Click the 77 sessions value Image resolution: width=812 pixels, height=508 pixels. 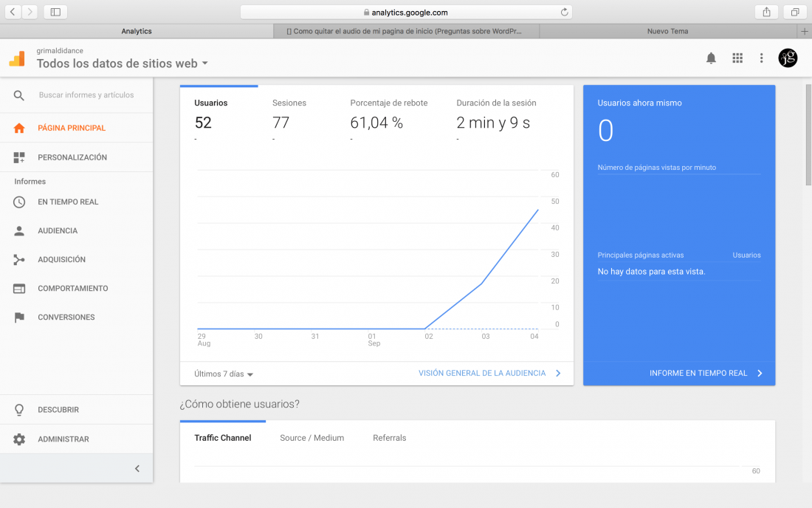point(281,123)
